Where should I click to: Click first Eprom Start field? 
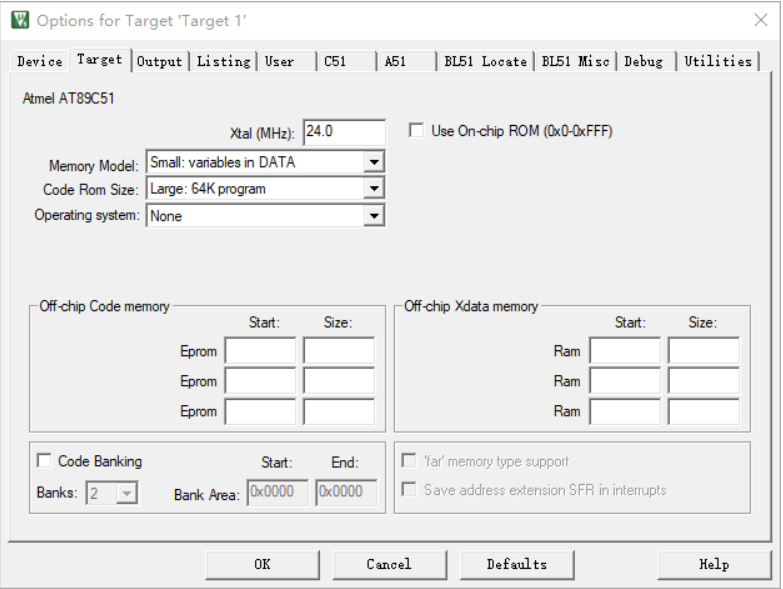[260, 351]
